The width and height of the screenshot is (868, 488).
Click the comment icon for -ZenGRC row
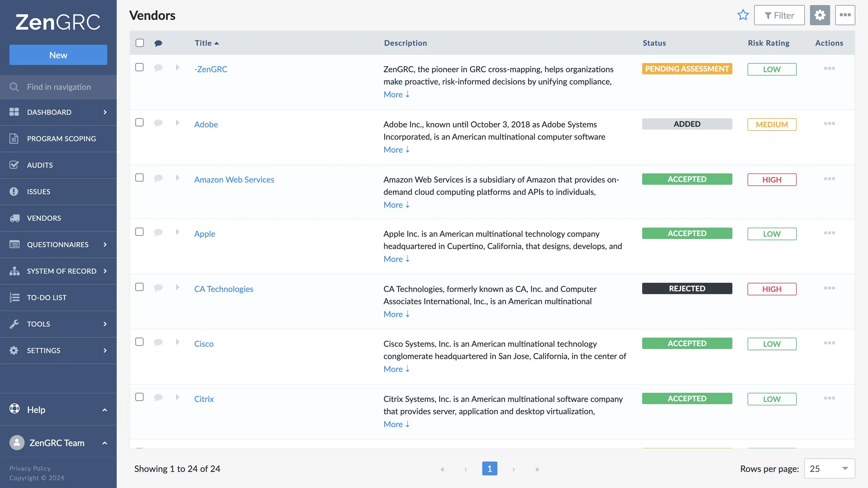click(x=158, y=68)
